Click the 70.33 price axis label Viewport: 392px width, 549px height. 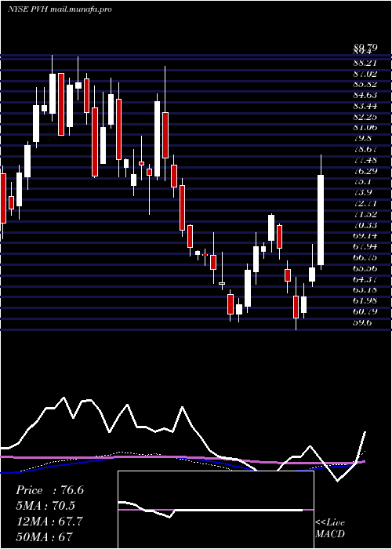[x=365, y=225]
